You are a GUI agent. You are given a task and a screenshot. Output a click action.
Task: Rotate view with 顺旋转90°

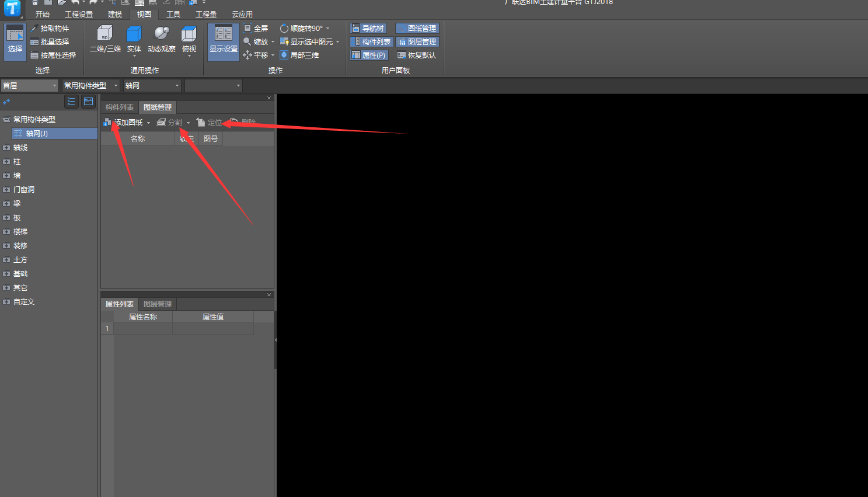click(302, 28)
